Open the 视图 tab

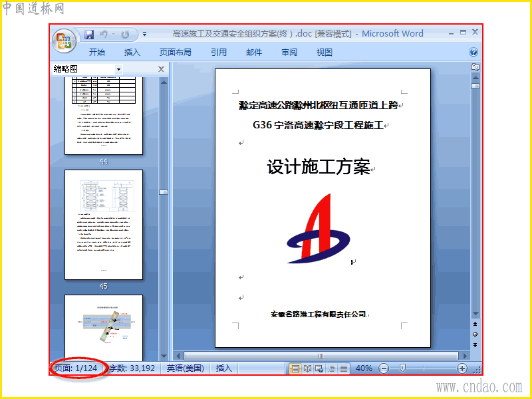[325, 53]
